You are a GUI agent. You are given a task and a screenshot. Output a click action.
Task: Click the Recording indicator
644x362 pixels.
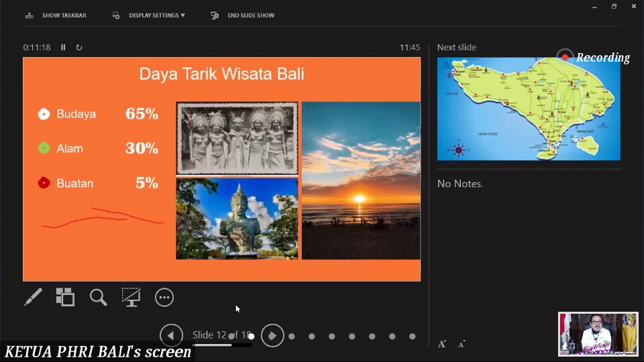[594, 58]
